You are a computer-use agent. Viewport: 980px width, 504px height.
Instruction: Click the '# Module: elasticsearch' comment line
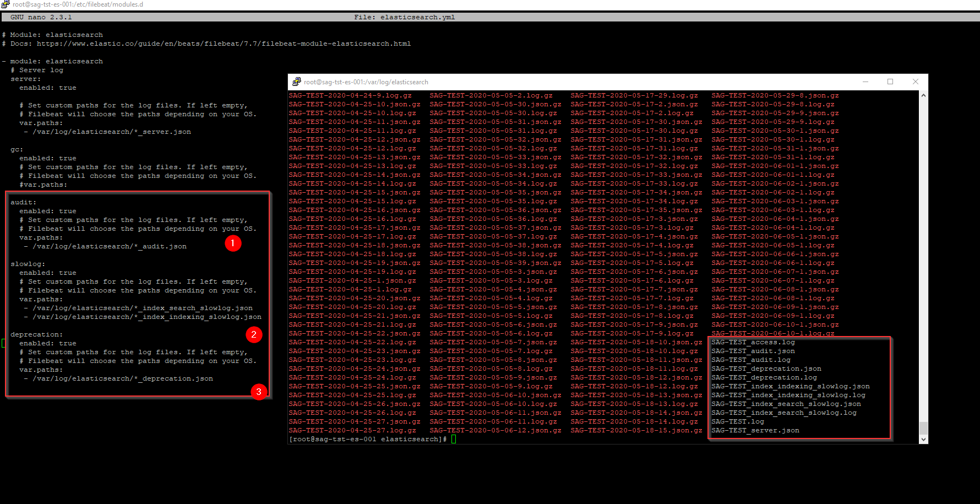pyautogui.click(x=52, y=35)
